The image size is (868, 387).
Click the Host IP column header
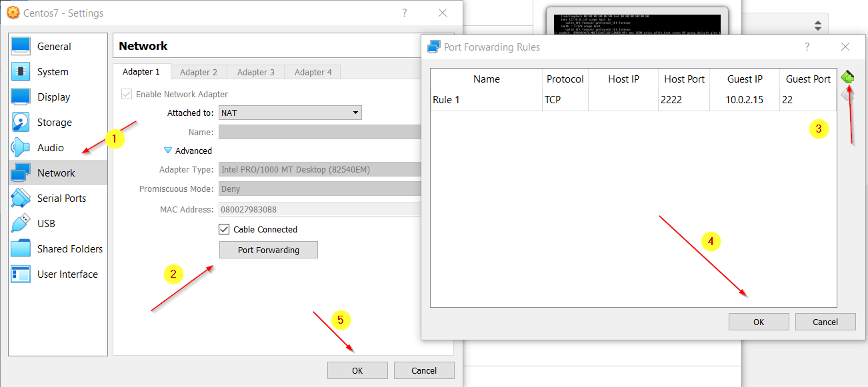[624, 79]
